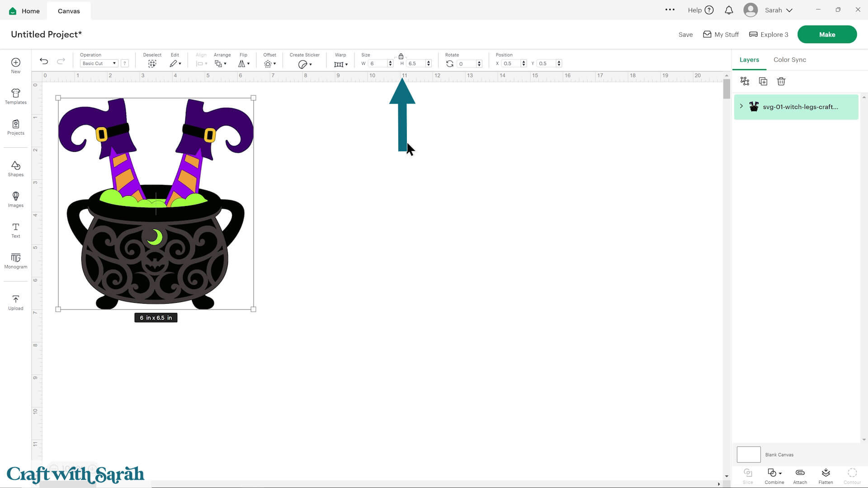The height and width of the screenshot is (488, 868).
Task: Expand the svg-01-witch-legs-craft layer
Action: (741, 106)
